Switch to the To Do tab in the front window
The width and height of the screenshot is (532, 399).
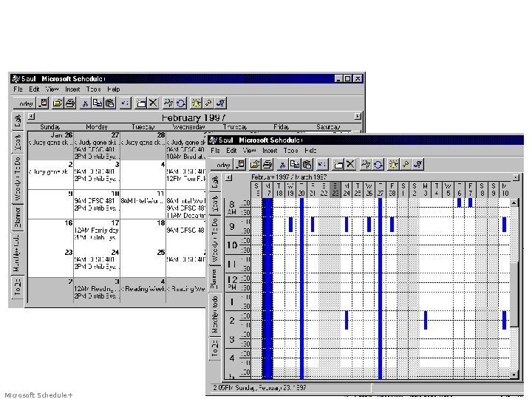click(x=215, y=349)
